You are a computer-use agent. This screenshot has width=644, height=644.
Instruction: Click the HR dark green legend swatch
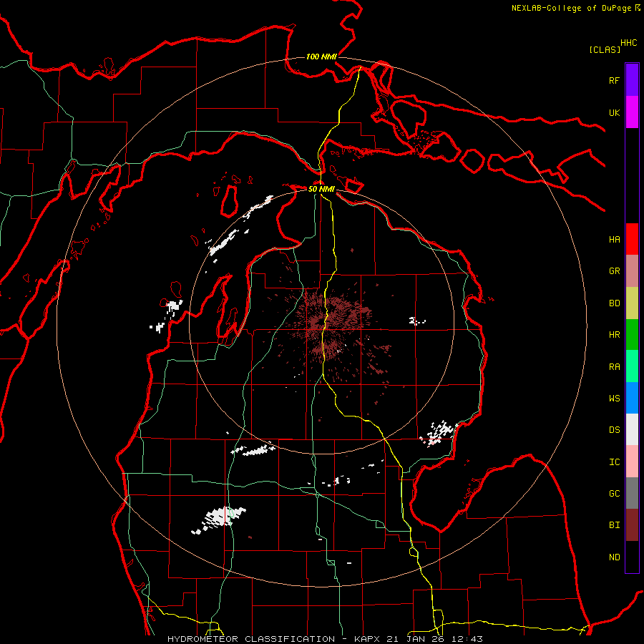click(632, 335)
